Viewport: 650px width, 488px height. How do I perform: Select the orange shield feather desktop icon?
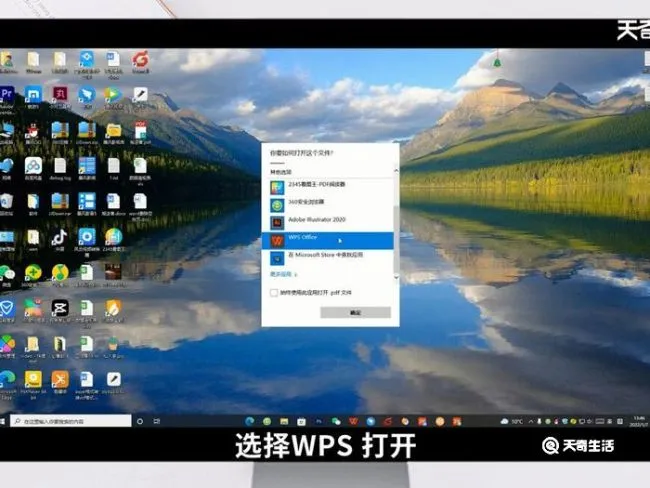(113, 308)
